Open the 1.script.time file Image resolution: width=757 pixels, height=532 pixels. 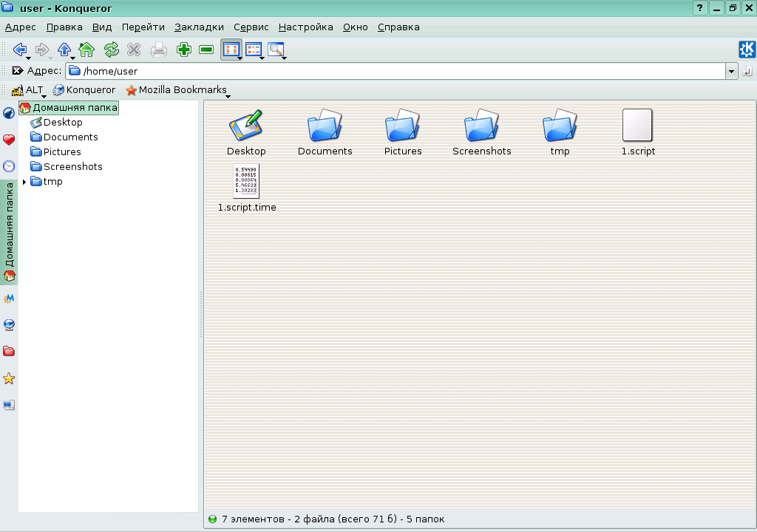pos(246,181)
